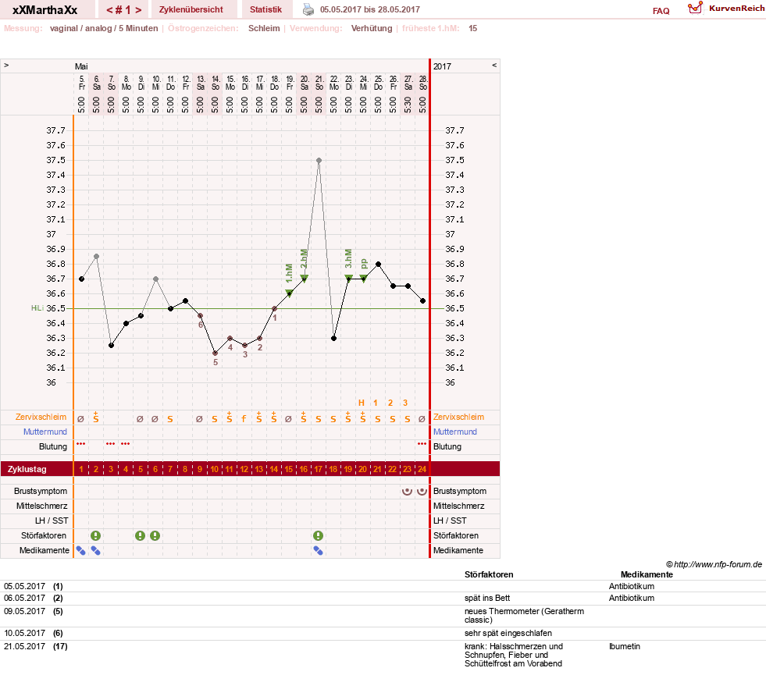Click the Muttermund label on right
The image size is (766, 700).
[x=454, y=432]
